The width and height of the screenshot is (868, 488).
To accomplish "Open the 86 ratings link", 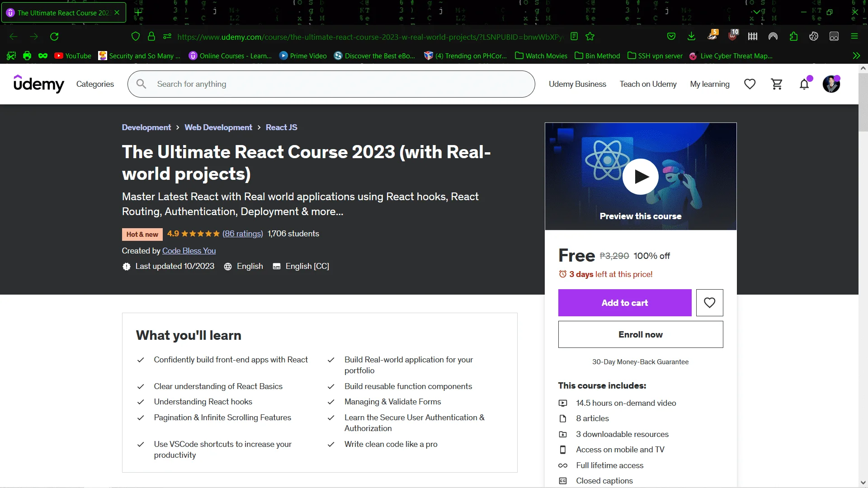I will pos(243,234).
